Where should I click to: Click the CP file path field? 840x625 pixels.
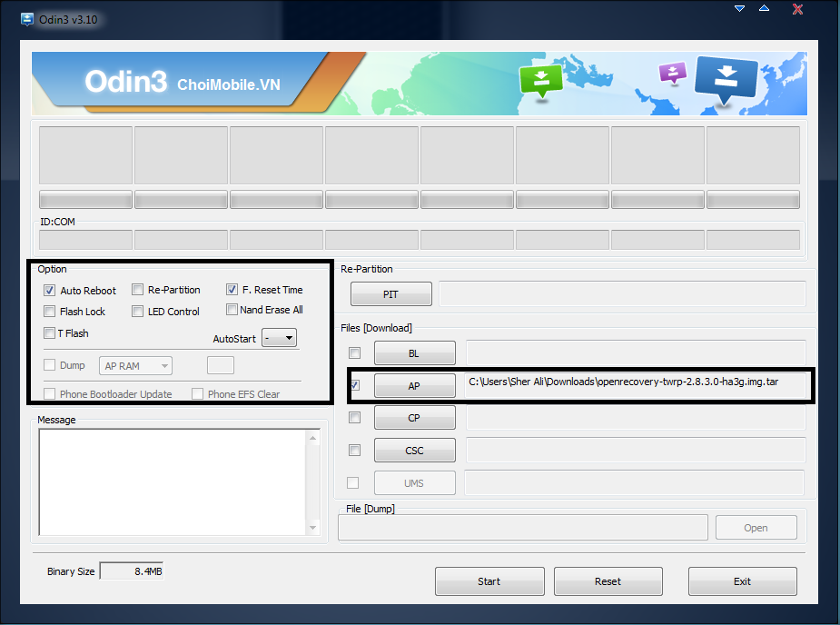pos(636,417)
